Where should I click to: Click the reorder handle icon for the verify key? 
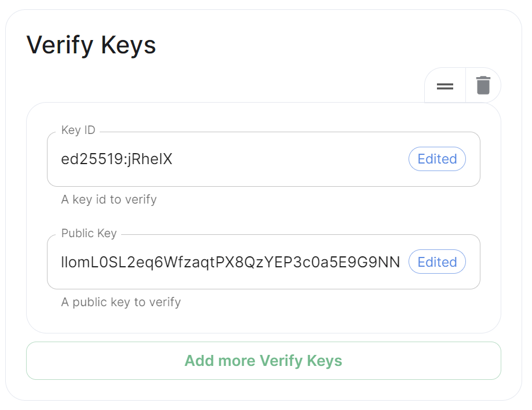(445, 86)
